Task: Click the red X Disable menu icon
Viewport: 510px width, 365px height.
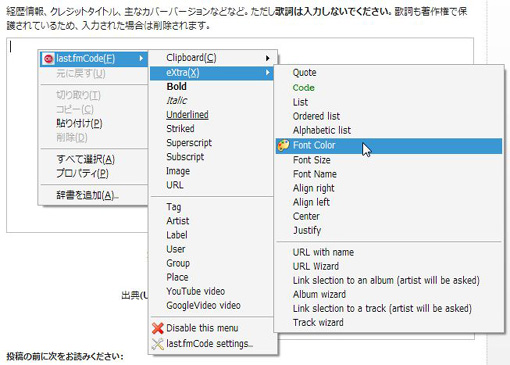Action: (157, 328)
